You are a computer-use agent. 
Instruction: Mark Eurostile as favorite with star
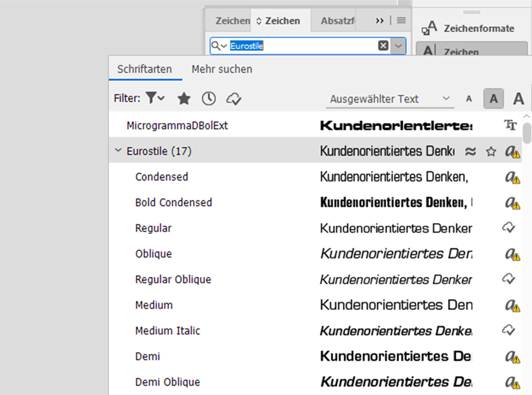(491, 151)
